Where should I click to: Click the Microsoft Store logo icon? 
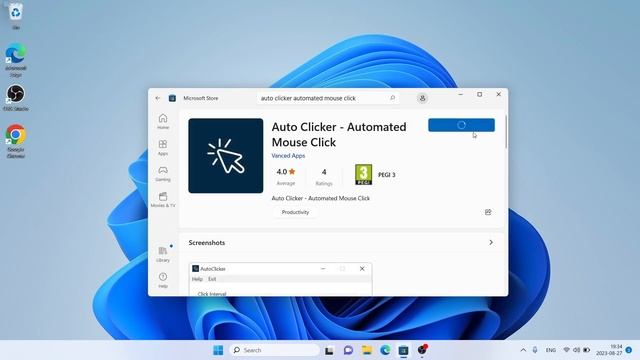coord(172,98)
